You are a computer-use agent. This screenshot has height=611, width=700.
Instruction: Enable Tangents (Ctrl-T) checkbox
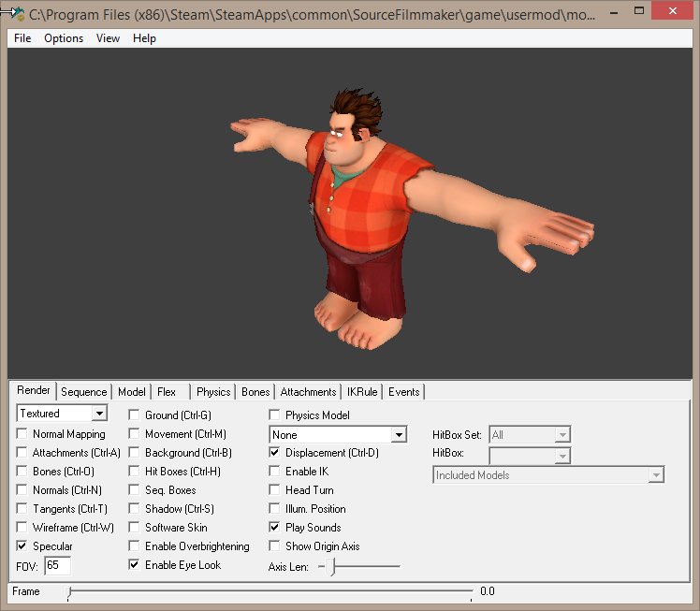(22, 509)
